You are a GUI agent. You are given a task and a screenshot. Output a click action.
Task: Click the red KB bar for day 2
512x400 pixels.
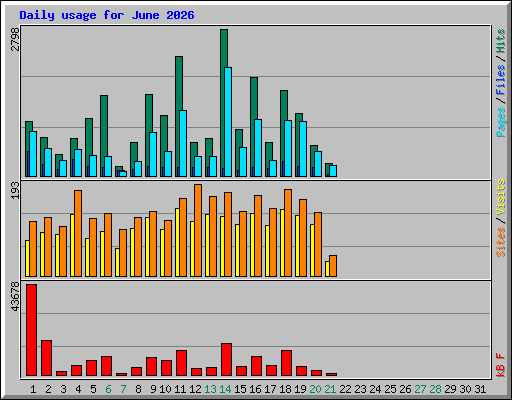coord(47,358)
